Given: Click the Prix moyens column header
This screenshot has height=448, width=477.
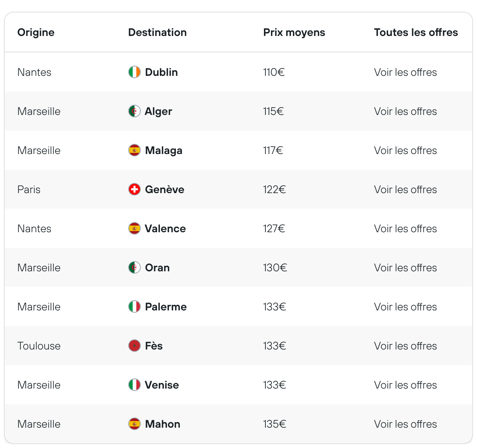Looking at the screenshot, I should coord(294,32).
